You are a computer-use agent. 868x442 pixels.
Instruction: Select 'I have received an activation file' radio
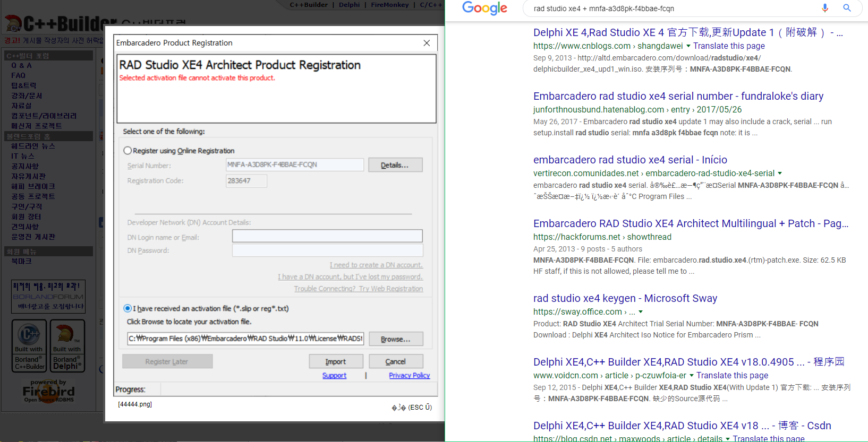point(127,308)
